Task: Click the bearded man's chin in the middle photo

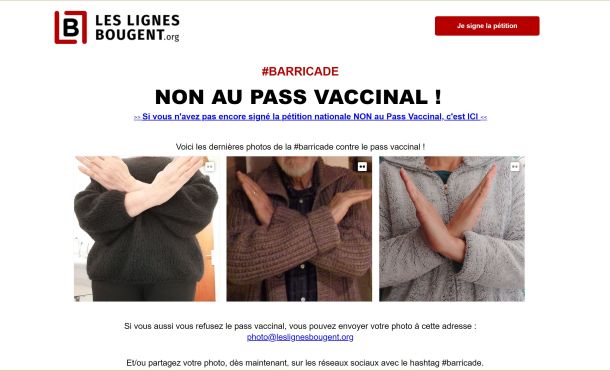Action: (x=296, y=168)
